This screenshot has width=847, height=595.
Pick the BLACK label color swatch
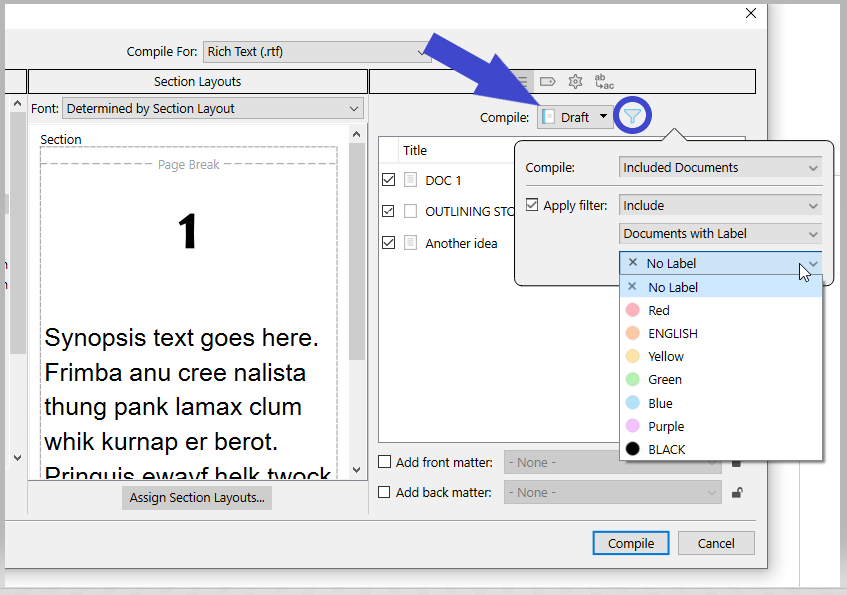(632, 449)
